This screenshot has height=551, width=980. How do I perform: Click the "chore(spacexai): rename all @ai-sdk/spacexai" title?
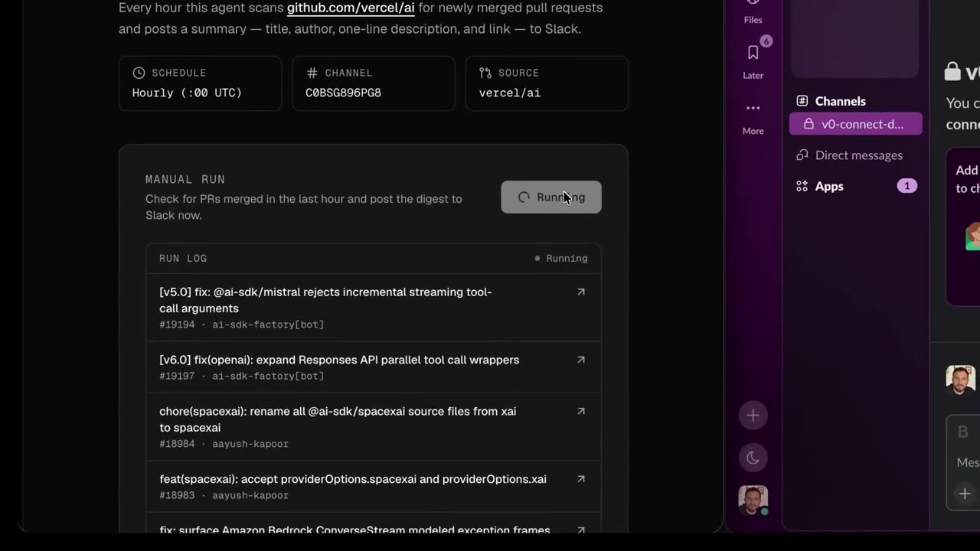[338, 419]
